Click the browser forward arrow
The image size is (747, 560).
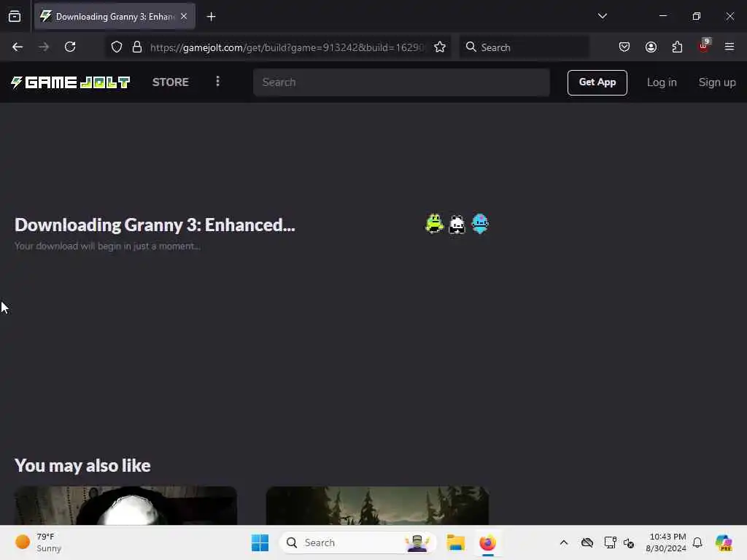coord(44,47)
